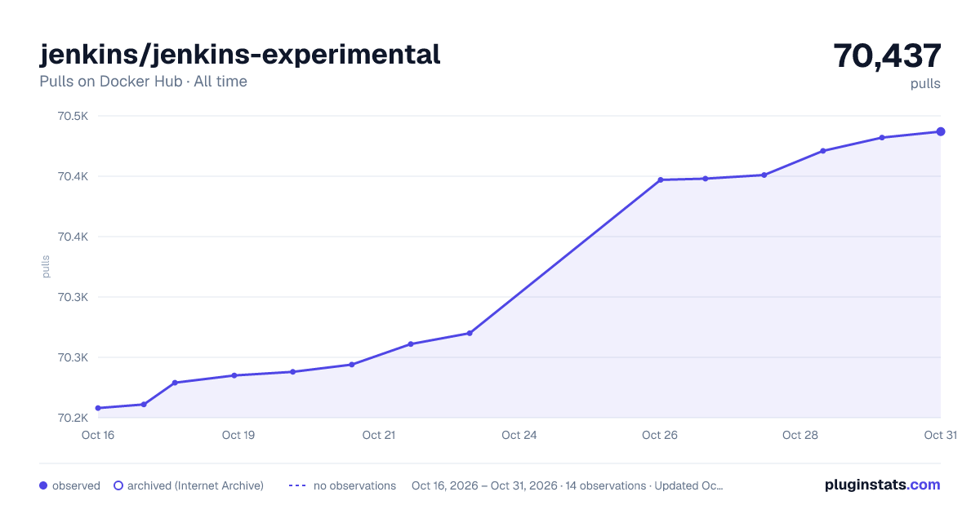Click the Oct 16, 2026 – Oct 31, 2026 date range text
This screenshot has width=980, height=514.
[x=484, y=485]
